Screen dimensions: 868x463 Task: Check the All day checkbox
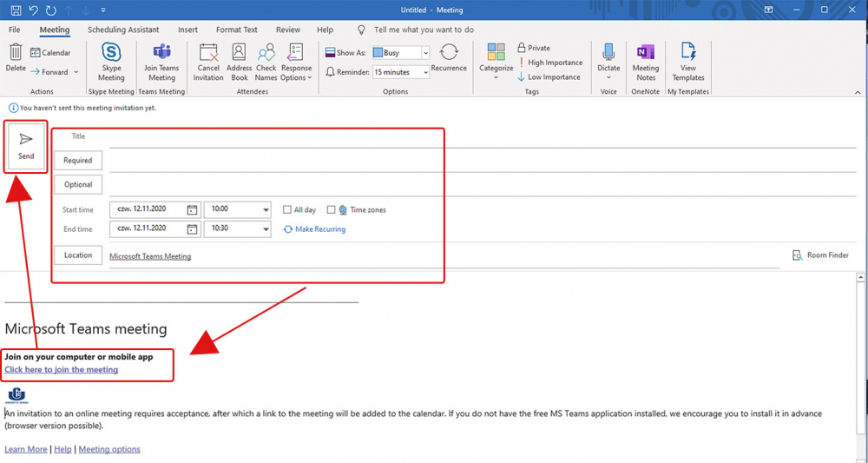click(x=286, y=210)
